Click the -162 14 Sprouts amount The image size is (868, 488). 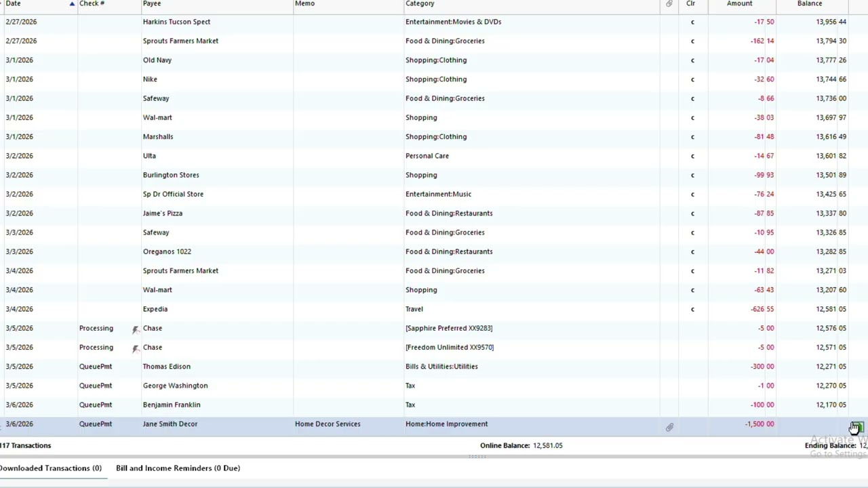click(x=762, y=41)
